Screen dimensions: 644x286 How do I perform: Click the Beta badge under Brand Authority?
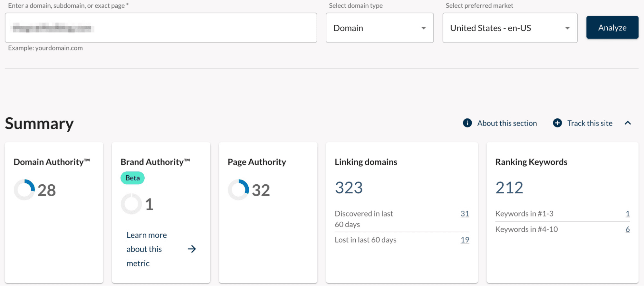point(132,178)
